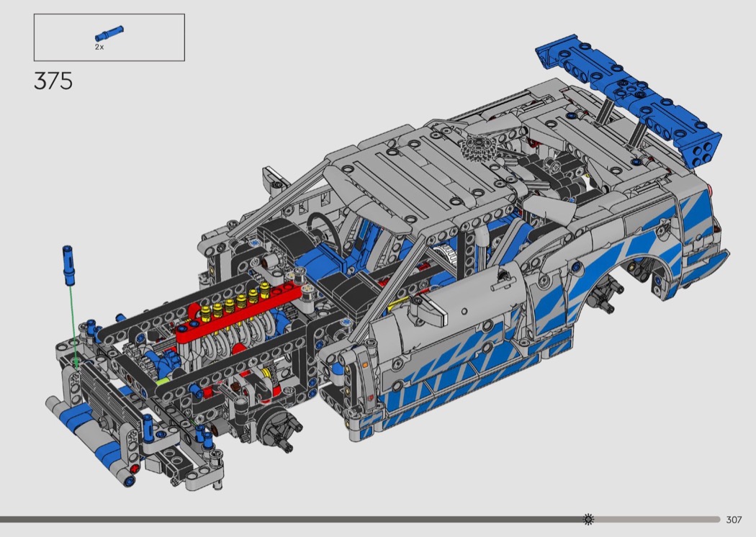Click the black steering wheel inside the cabin
This screenshot has width=756, height=537.
pos(323,227)
